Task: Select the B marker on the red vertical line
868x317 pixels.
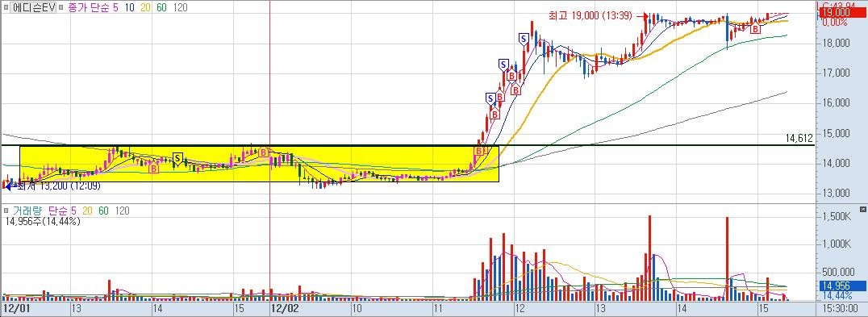Action: [264, 152]
